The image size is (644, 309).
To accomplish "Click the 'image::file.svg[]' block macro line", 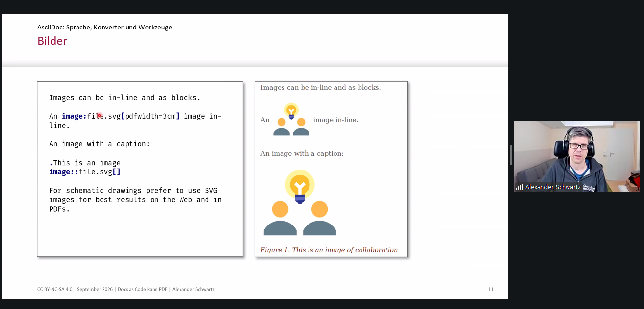I will pyautogui.click(x=85, y=172).
